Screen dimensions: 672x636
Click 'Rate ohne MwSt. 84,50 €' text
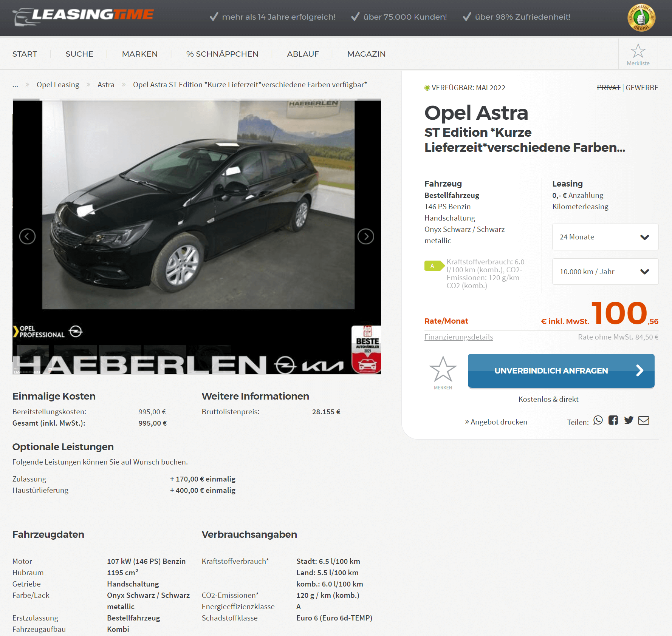pyautogui.click(x=618, y=337)
